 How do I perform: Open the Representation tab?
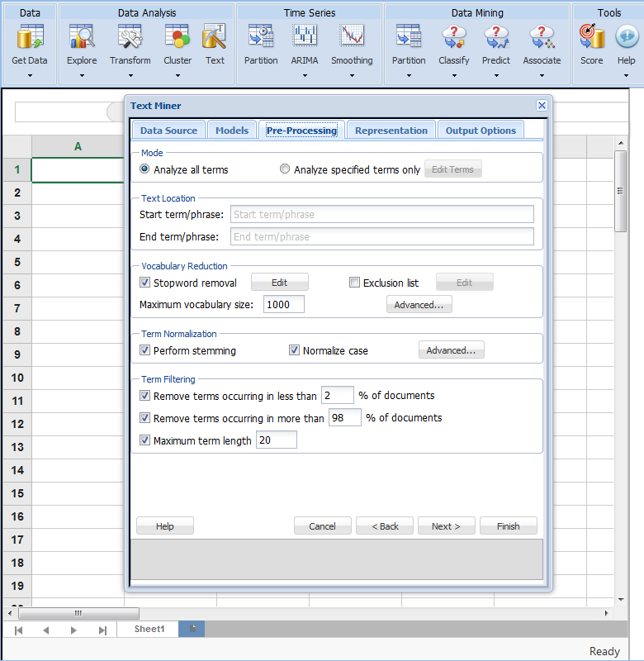[x=391, y=131]
